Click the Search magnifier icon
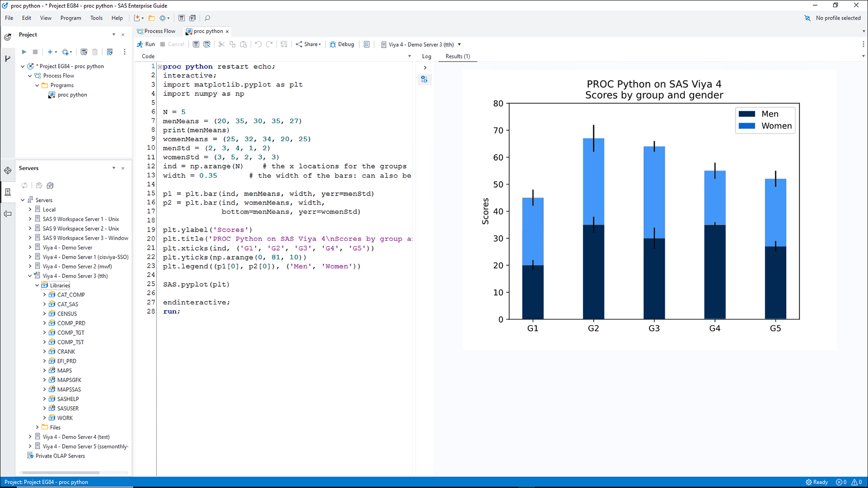Viewport: 868px width, 488px height. pyautogui.click(x=207, y=18)
